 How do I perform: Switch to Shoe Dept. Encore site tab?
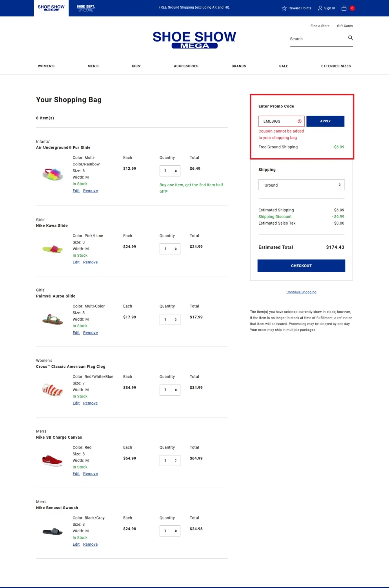(85, 8)
